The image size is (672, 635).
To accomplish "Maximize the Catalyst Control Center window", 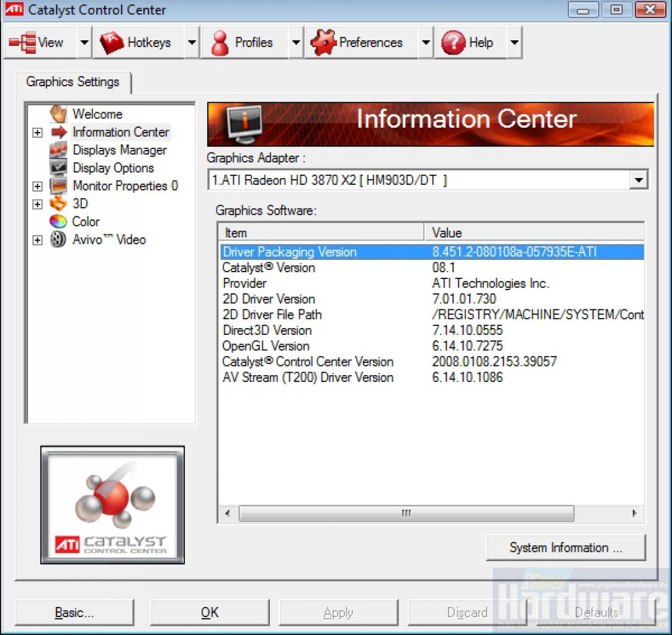I will click(x=617, y=9).
